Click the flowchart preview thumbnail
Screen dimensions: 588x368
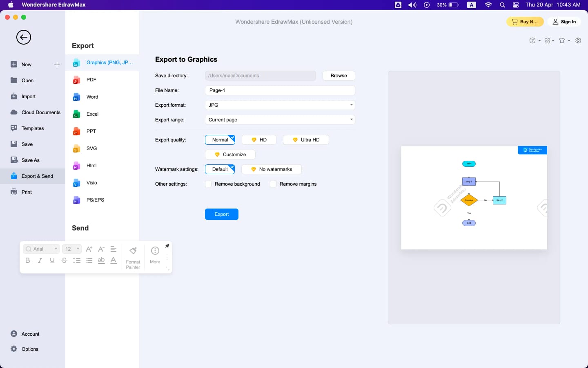[x=474, y=197]
